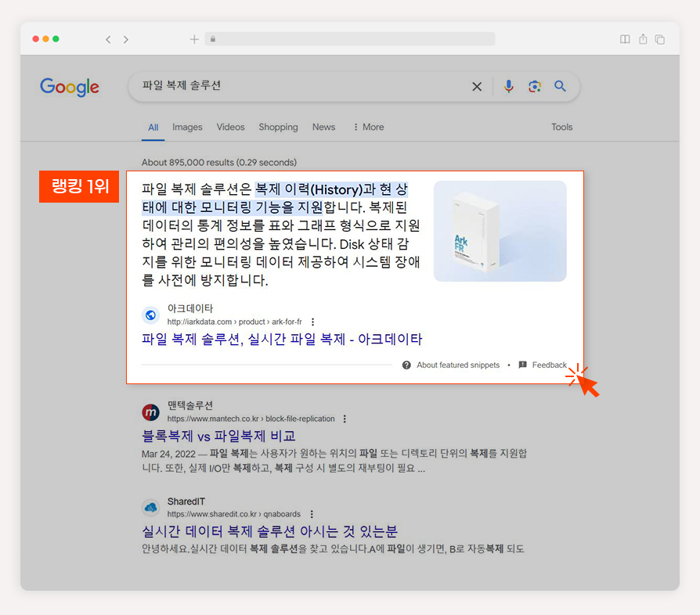The image size is (700, 615).
Task: Open 파일 복제 솔루션, 실시간 파일 복제 - 아크데이타 link
Action: [x=282, y=340]
